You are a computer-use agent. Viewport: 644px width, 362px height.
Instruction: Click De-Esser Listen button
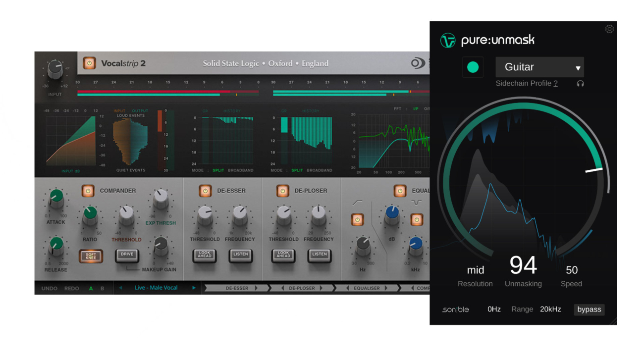241,256
